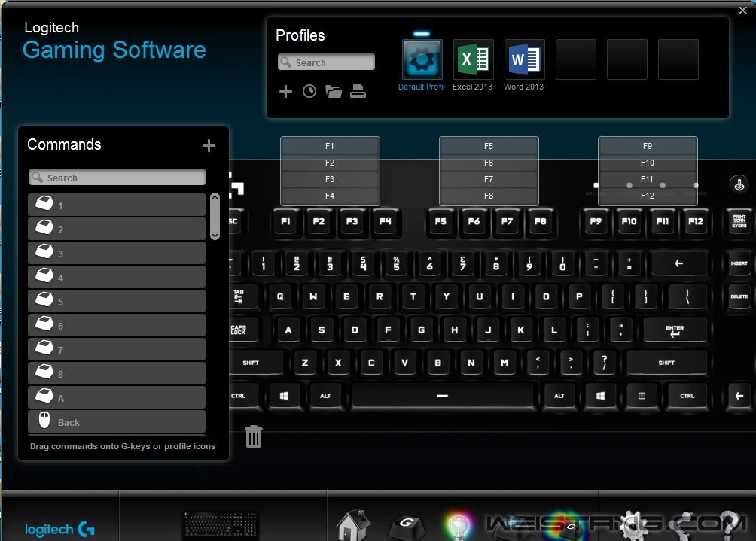Select command 4 in Commands list
Image resolution: width=756 pixels, height=541 pixels.
pos(117,277)
